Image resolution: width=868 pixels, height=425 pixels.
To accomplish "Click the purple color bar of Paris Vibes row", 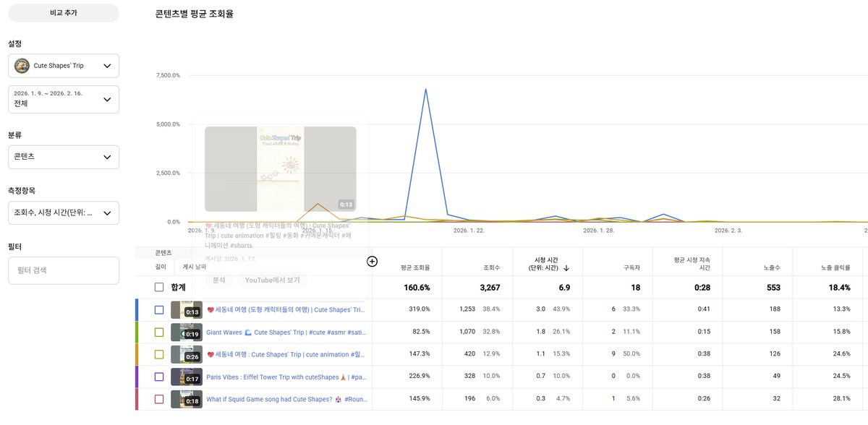I will pos(137,377).
